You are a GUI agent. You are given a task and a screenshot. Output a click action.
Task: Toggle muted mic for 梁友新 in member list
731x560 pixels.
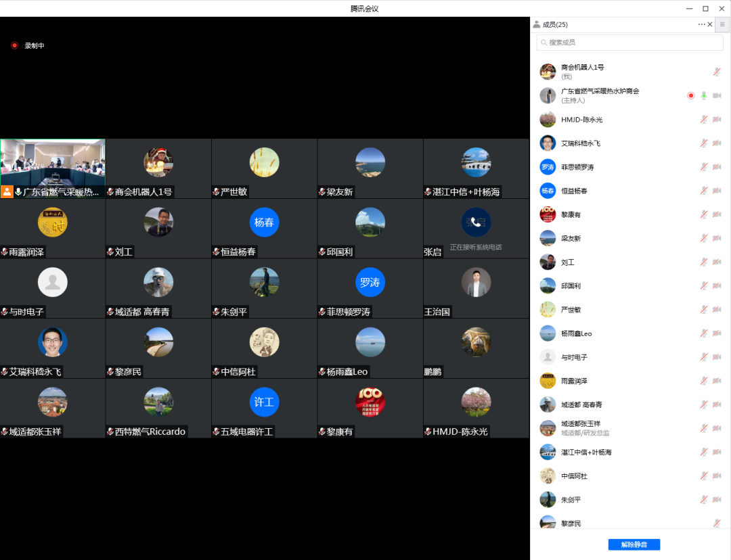click(704, 238)
